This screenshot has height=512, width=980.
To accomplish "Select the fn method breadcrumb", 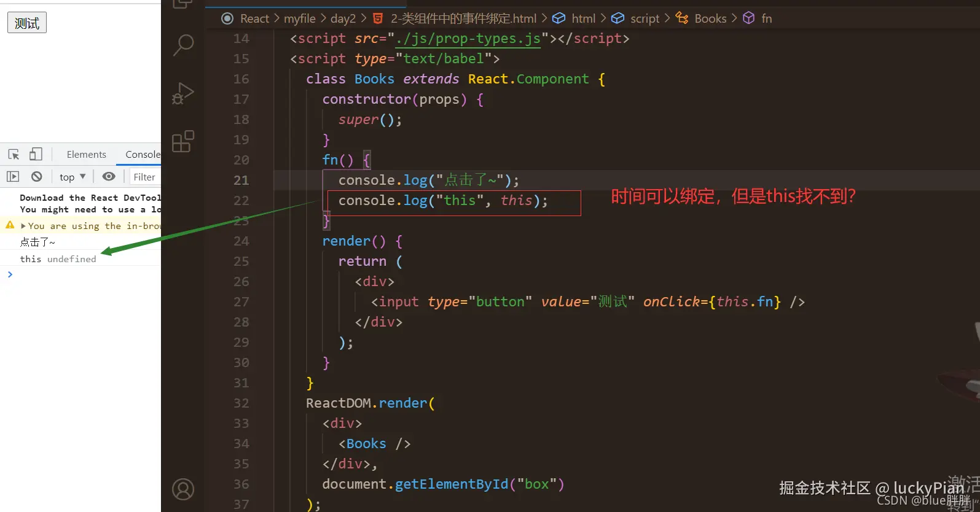I will 766,18.
